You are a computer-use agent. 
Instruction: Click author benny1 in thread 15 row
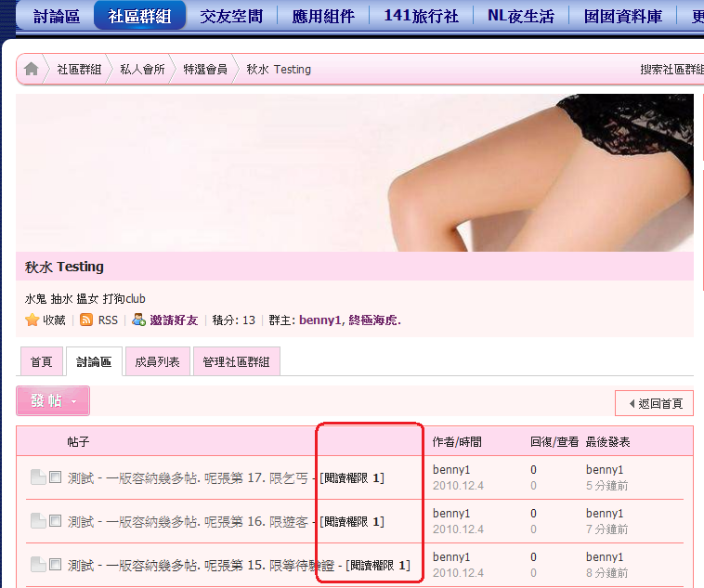click(451, 556)
